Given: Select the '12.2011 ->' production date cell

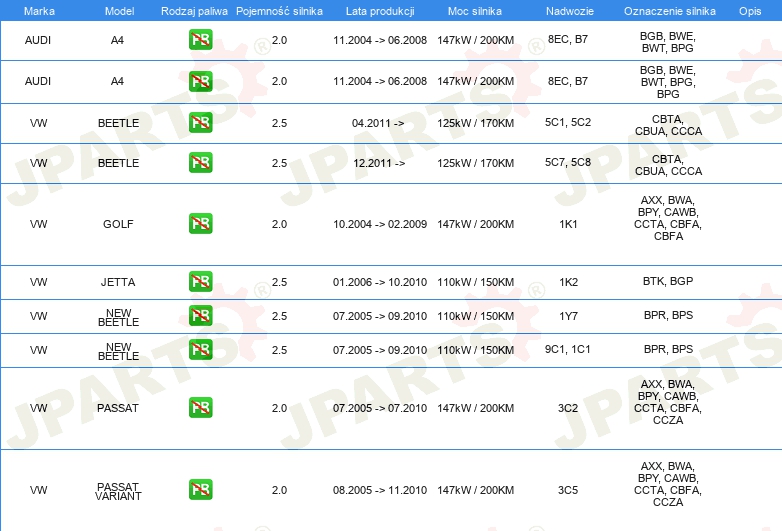Looking at the screenshot, I should [379, 163].
